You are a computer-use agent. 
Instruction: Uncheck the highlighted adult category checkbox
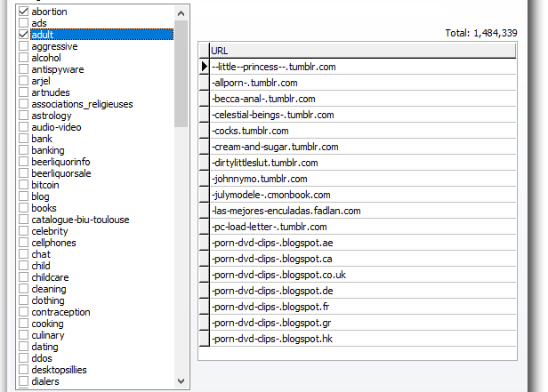pos(24,35)
